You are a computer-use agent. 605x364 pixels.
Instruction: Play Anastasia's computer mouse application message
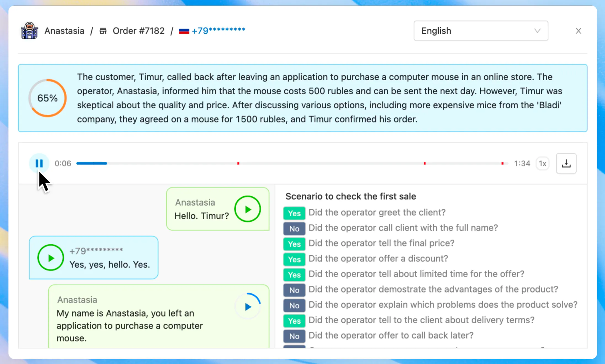pyautogui.click(x=248, y=306)
